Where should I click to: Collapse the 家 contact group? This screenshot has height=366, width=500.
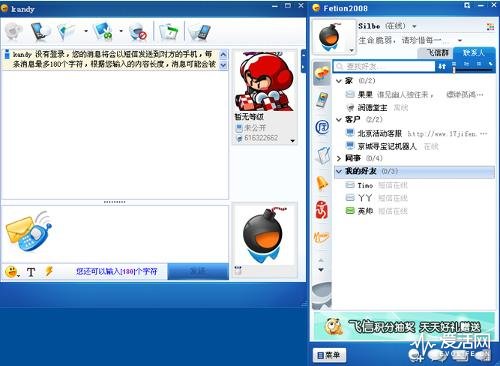pos(339,81)
